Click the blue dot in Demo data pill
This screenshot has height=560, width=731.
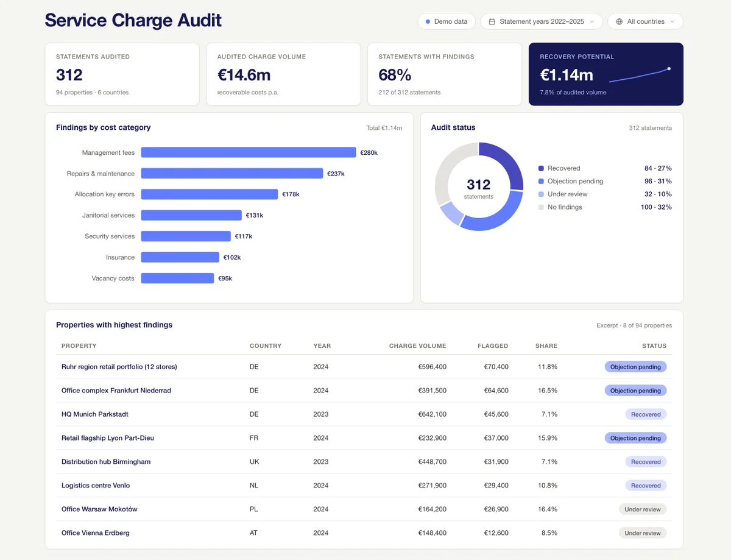tap(428, 21)
